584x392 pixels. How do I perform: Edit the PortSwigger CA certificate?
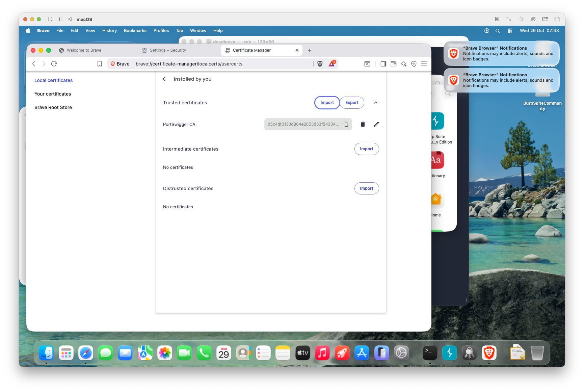pos(376,124)
